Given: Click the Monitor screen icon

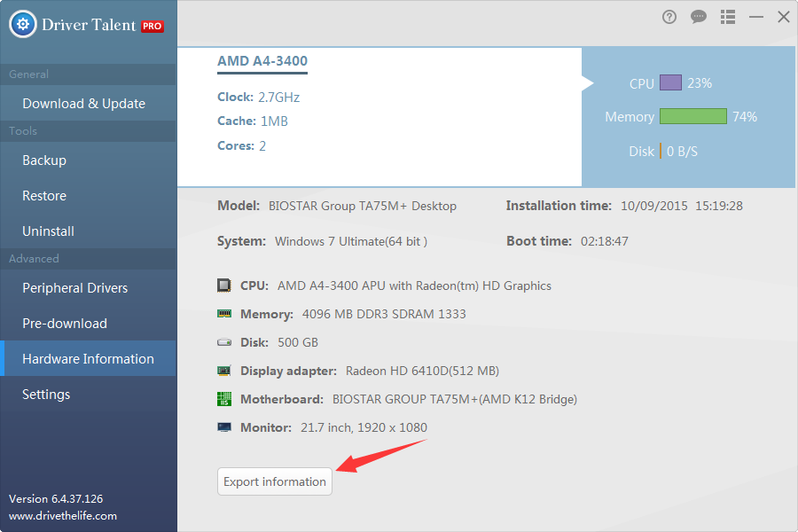Looking at the screenshot, I should (224, 427).
